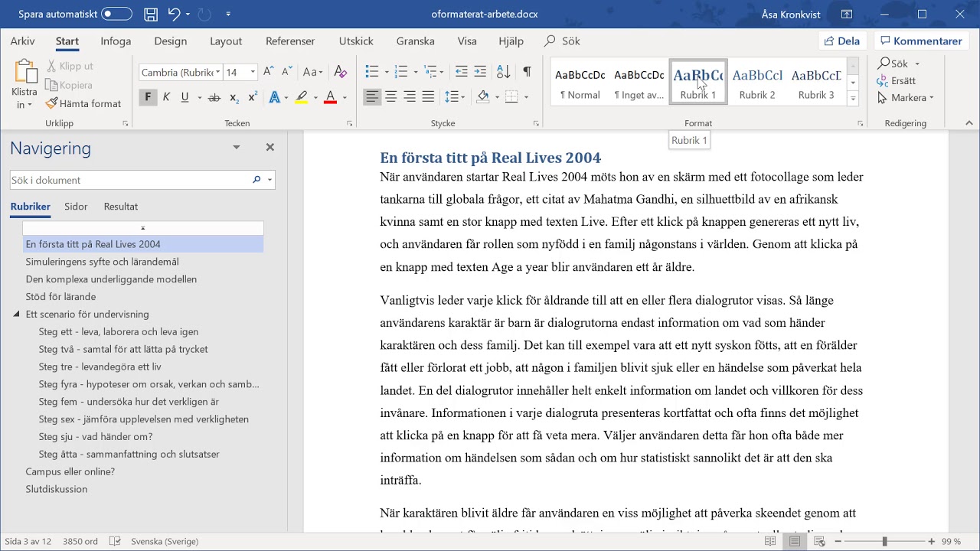This screenshot has width=980, height=551.
Task: Click the Dela share button
Action: pos(842,41)
